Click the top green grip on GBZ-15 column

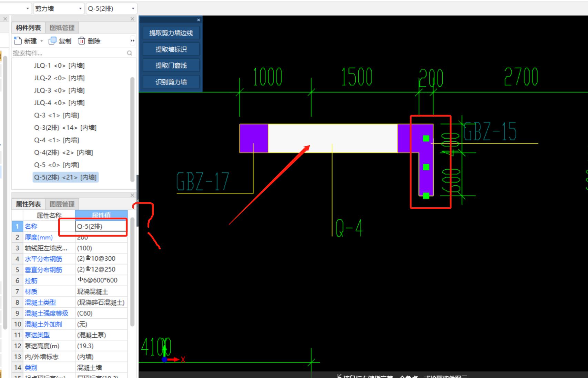point(426,138)
